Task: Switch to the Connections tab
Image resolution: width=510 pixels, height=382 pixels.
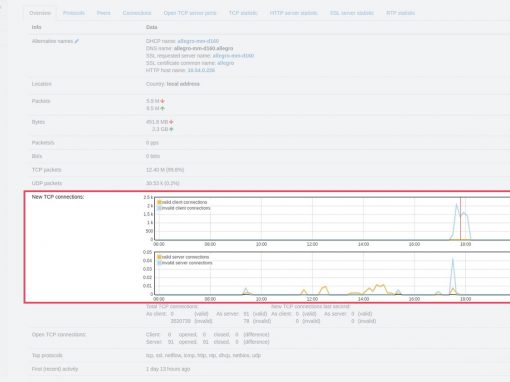Action: coord(137,13)
